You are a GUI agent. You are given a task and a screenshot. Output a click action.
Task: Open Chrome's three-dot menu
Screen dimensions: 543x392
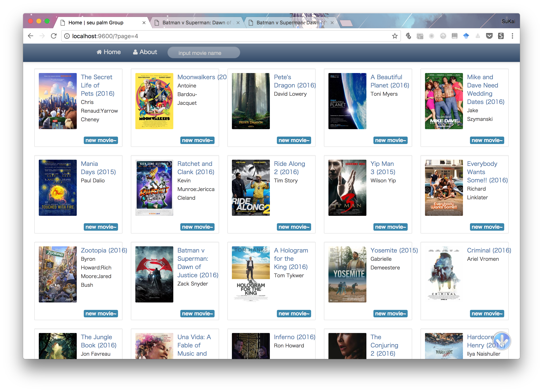(512, 36)
